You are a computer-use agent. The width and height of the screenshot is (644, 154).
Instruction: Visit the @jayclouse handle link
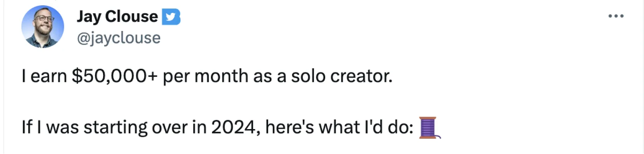coord(118,38)
